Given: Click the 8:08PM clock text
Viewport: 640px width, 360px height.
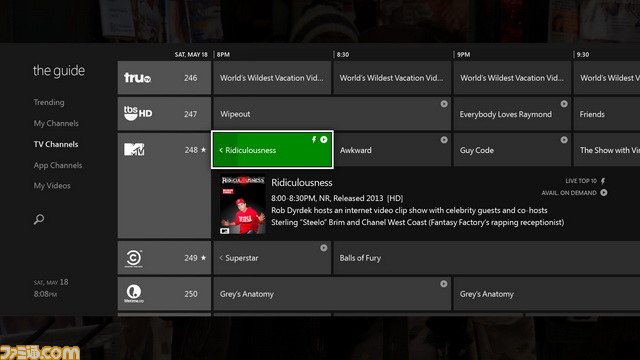Looking at the screenshot, I should click(45, 294).
